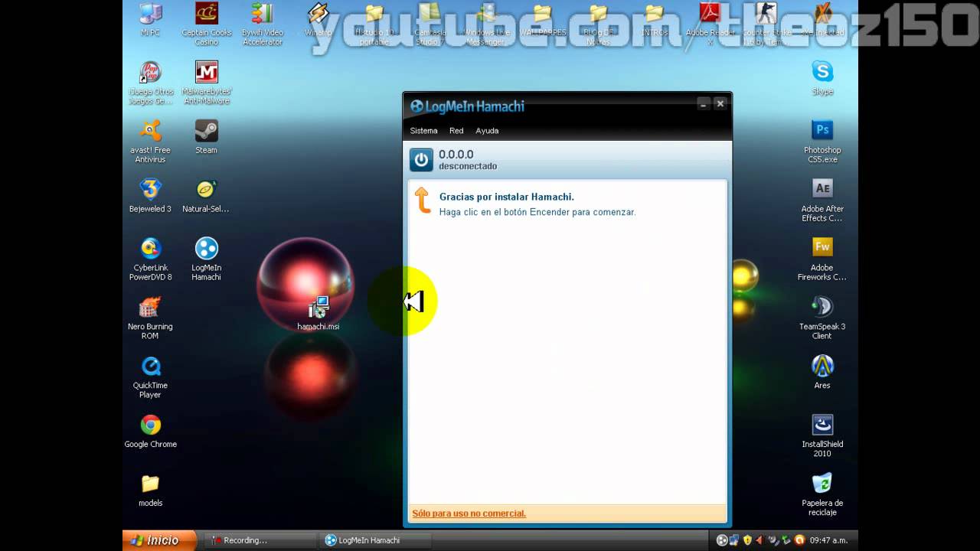The image size is (980, 551).
Task: Select LogMeIn Hamachi taskbar button
Action: [x=375, y=540]
